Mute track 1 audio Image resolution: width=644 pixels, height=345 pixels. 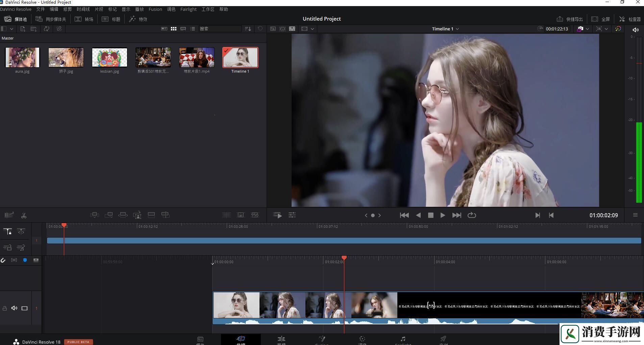click(14, 308)
